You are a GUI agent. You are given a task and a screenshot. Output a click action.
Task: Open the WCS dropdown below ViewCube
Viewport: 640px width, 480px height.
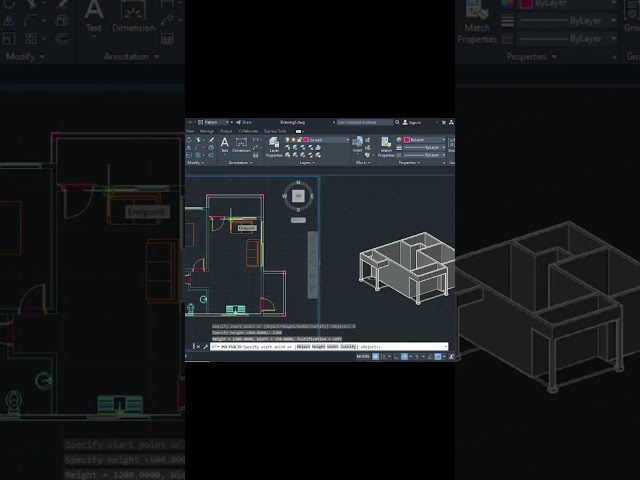click(x=298, y=220)
